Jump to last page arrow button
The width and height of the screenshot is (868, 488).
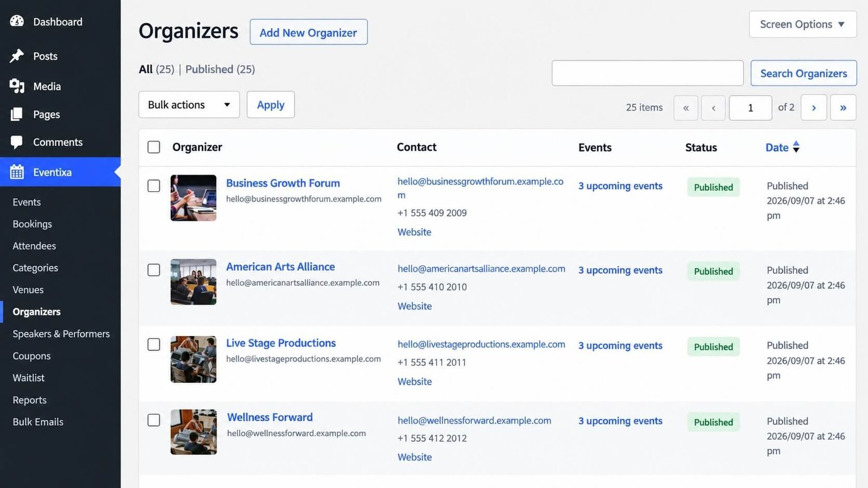tap(843, 107)
